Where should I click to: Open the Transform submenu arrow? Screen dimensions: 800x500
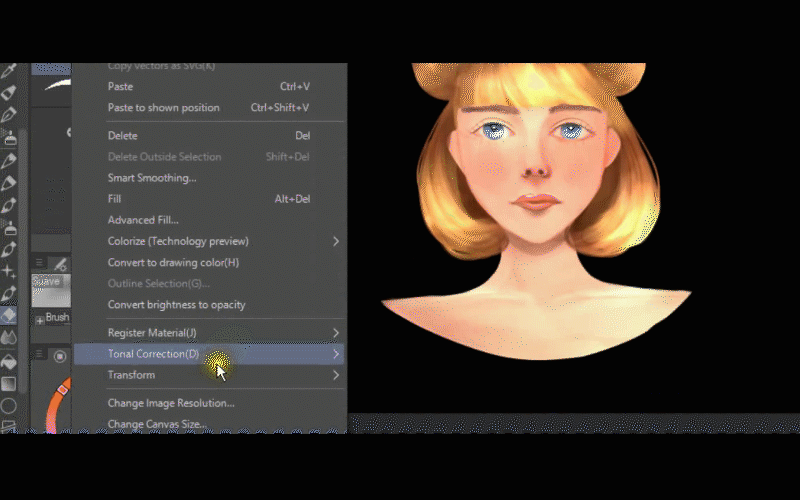[335, 375]
